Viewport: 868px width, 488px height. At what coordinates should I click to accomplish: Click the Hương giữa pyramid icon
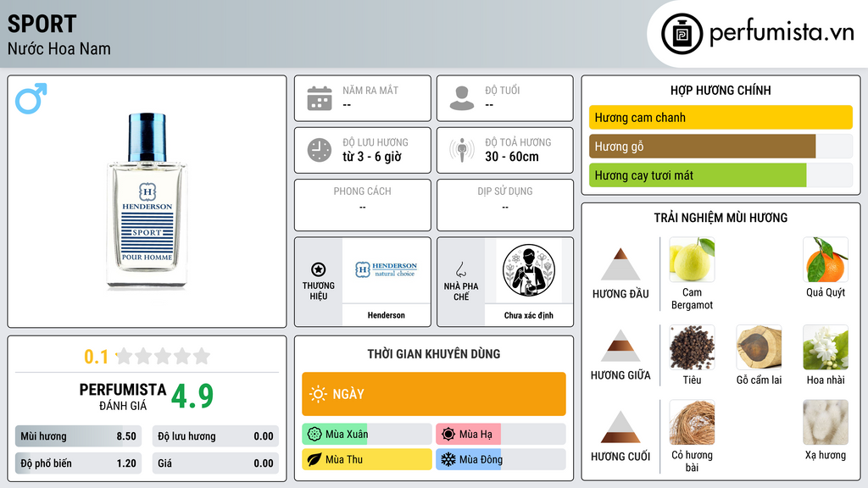tap(620, 346)
